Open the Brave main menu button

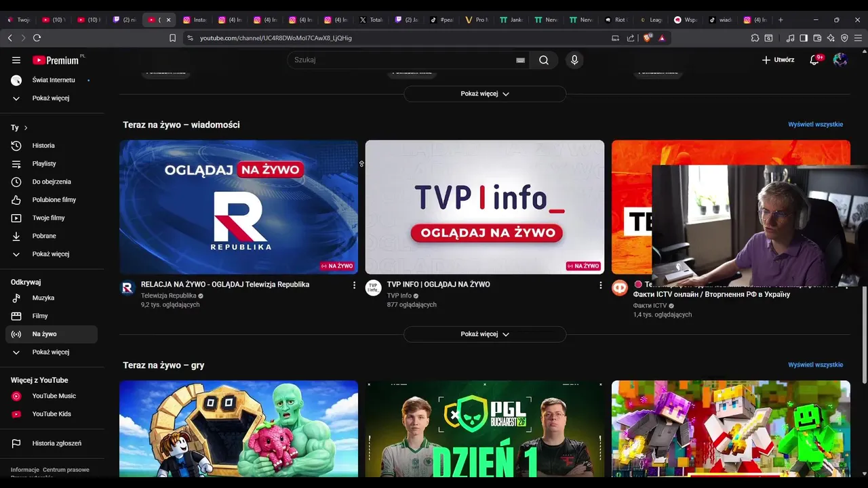point(858,38)
